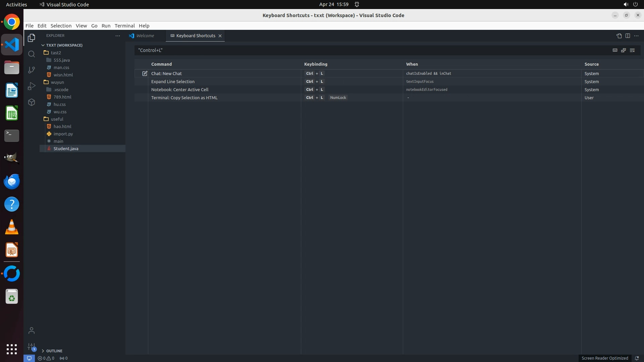This screenshot has width=644, height=362.
Task: Open the Terminal menu
Action: [x=124, y=26]
